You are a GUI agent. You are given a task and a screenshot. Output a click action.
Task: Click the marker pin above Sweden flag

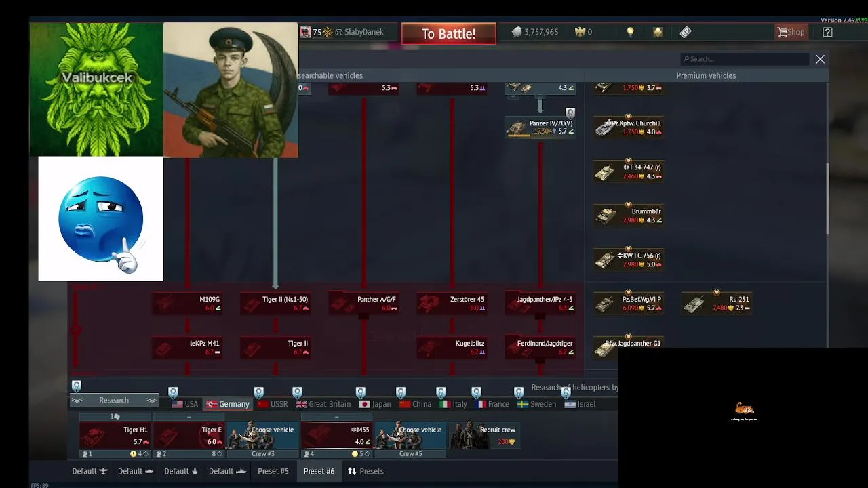click(519, 392)
